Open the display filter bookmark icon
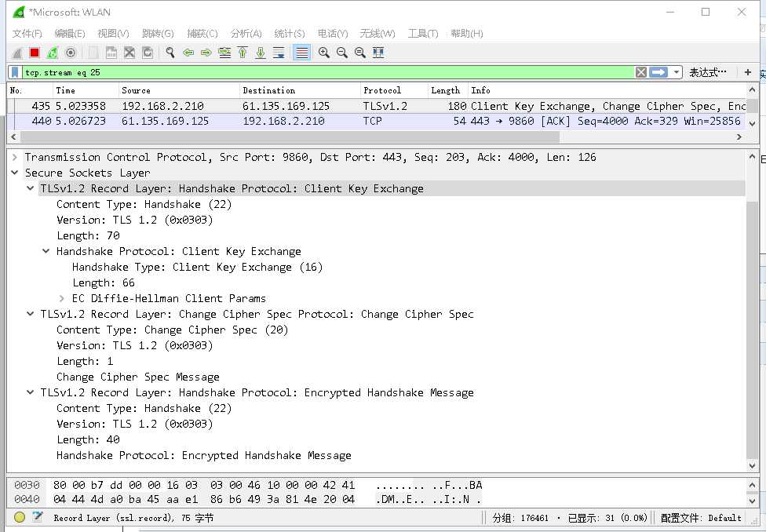Screen dimensions: 766x532 coord(15,72)
